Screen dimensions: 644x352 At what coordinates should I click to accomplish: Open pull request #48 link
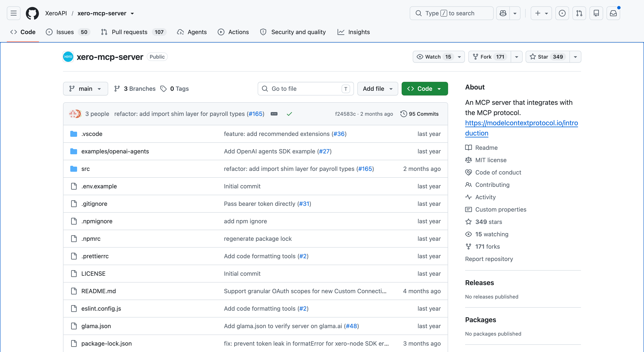pyautogui.click(x=351, y=326)
